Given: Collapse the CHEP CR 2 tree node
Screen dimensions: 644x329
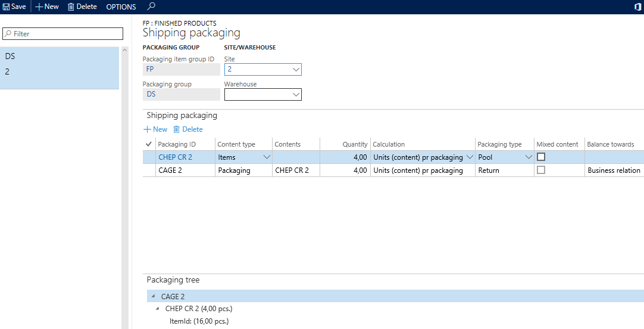Looking at the screenshot, I should (x=157, y=309).
